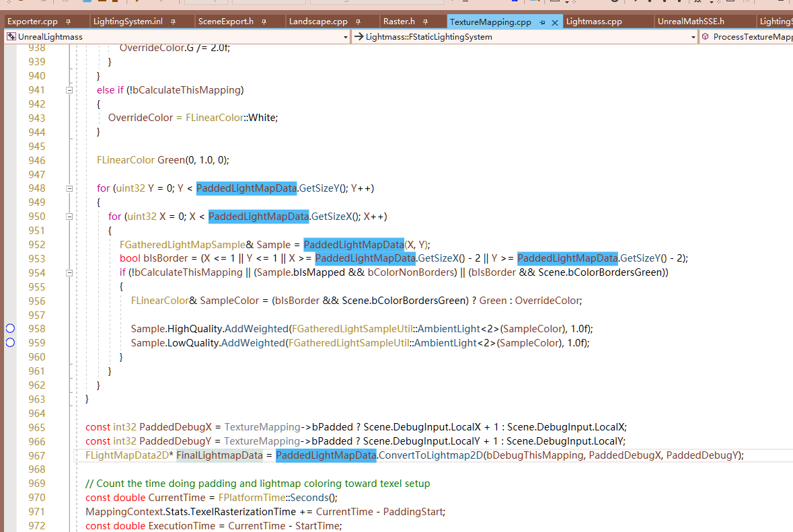Click 'bColorNonBorders' on line 954
This screenshot has width=793, height=532.
pyautogui.click(x=412, y=272)
